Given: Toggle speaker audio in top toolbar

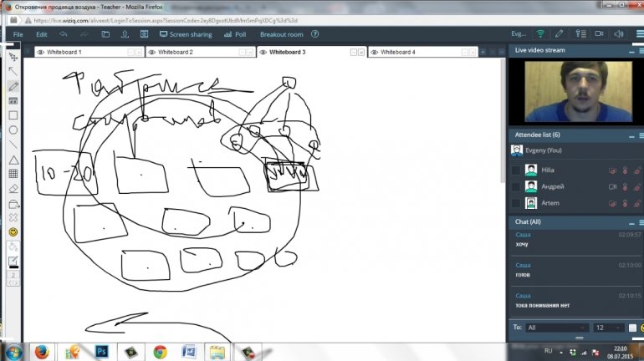Looking at the screenshot, I should [x=618, y=34].
